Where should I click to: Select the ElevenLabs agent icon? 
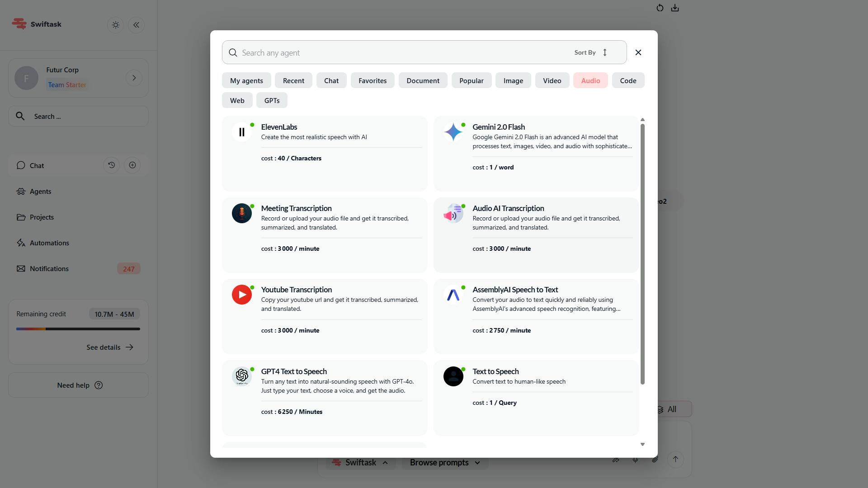pos(242,131)
